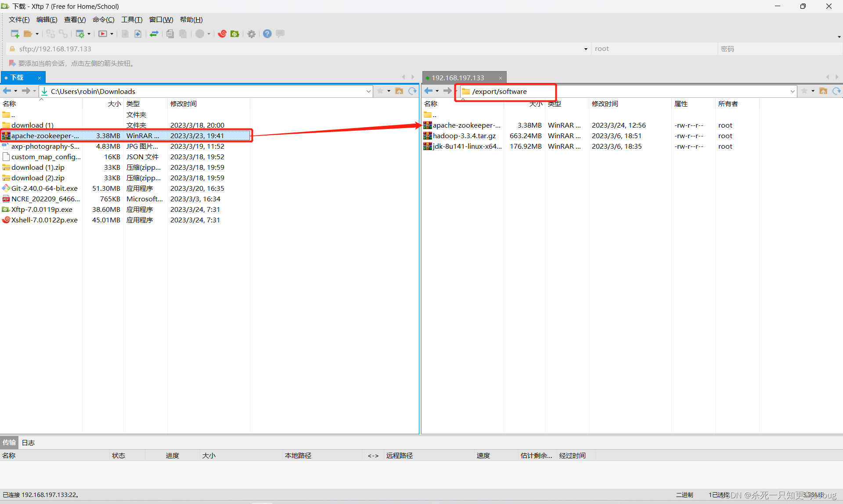Expand remote path history dropdown
This screenshot has width=843, height=504.
point(793,91)
